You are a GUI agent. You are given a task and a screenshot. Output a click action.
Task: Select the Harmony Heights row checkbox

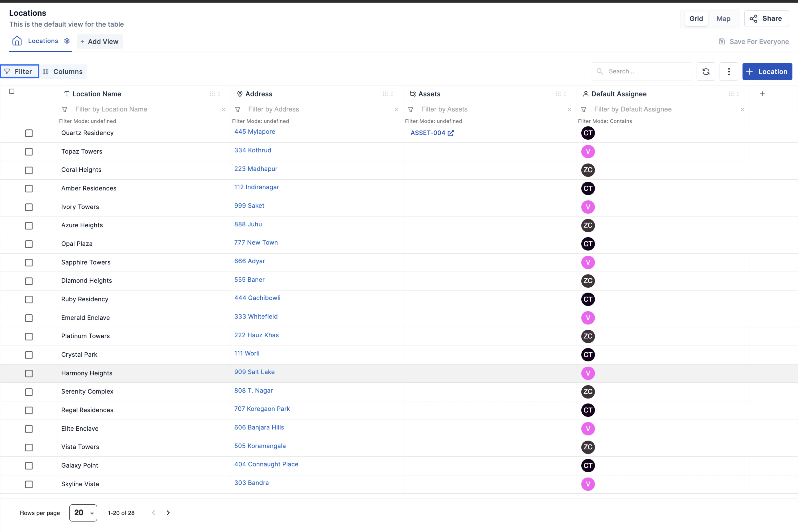[29, 374]
